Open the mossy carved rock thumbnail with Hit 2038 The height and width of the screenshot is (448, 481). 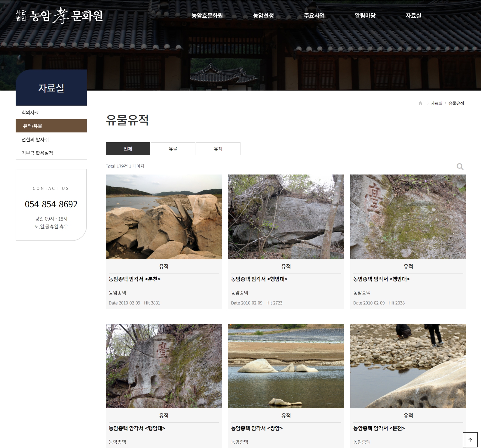[x=408, y=217]
